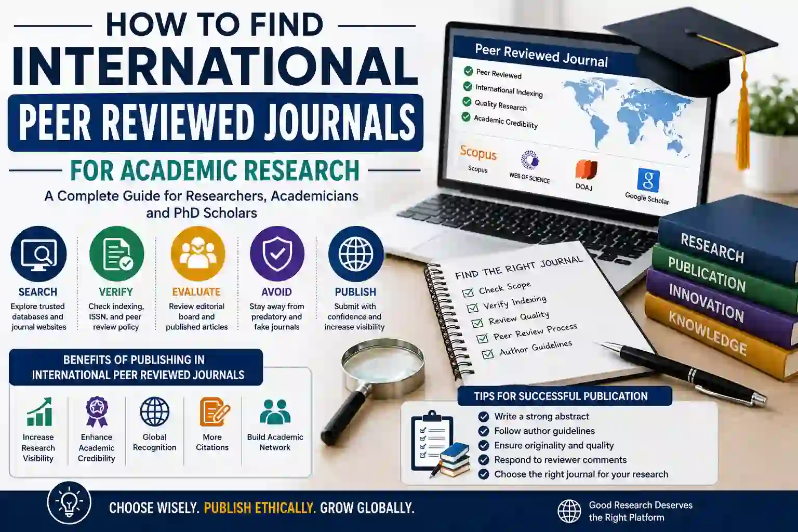Click the orange EVALUATE people icon

(x=197, y=254)
